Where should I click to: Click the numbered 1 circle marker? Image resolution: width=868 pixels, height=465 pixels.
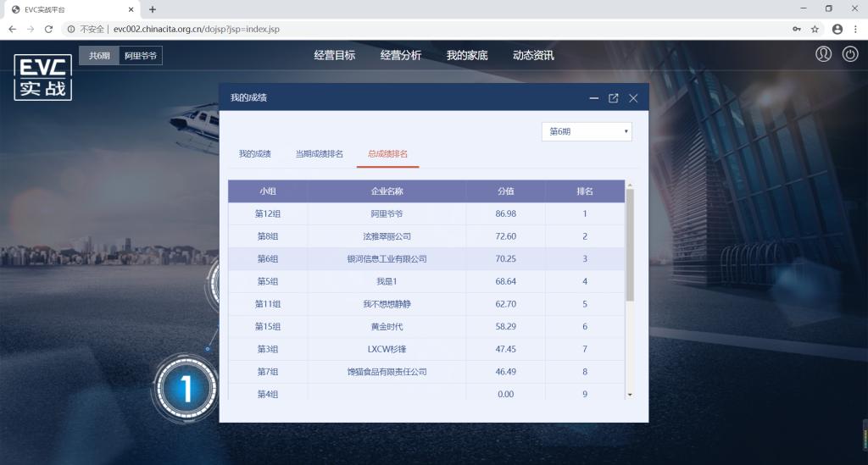pyautogui.click(x=186, y=389)
